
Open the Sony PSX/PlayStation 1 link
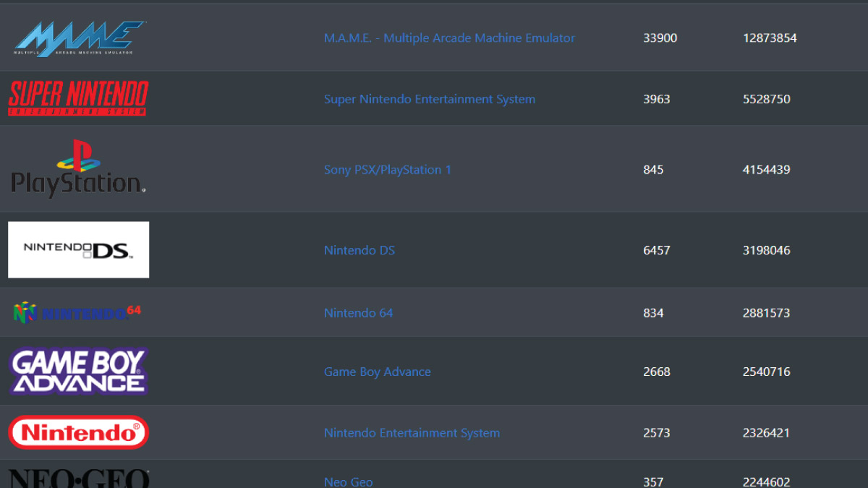(x=388, y=170)
